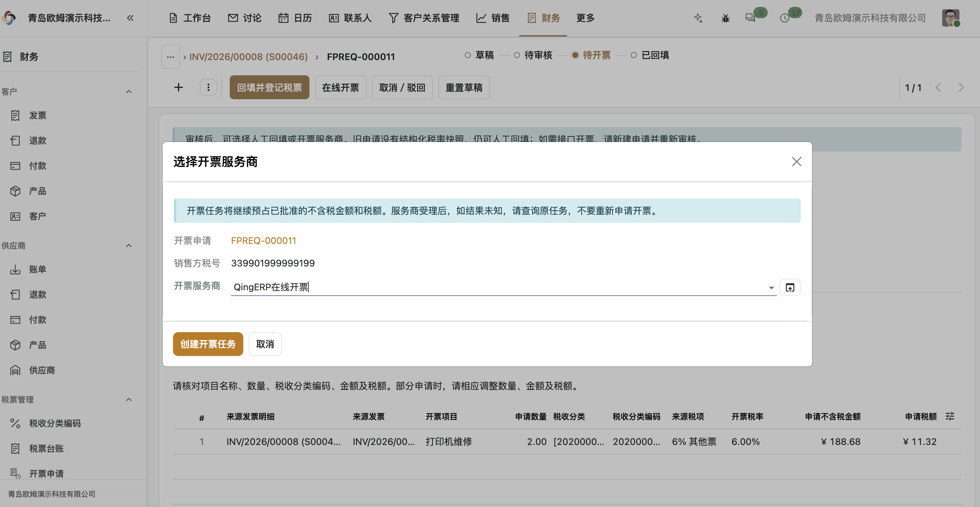Expand the breadcrumb ellipsis button
Screen dimensions: 980x507
point(170,57)
